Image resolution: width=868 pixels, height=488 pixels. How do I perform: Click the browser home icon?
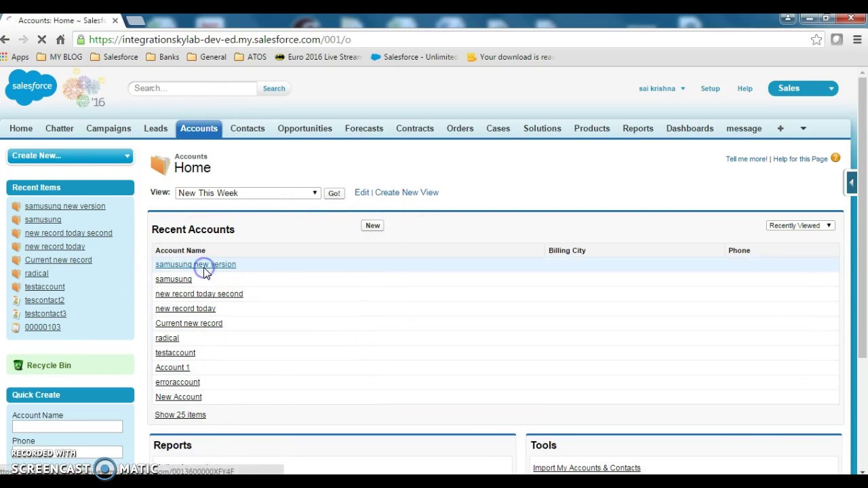pos(60,40)
